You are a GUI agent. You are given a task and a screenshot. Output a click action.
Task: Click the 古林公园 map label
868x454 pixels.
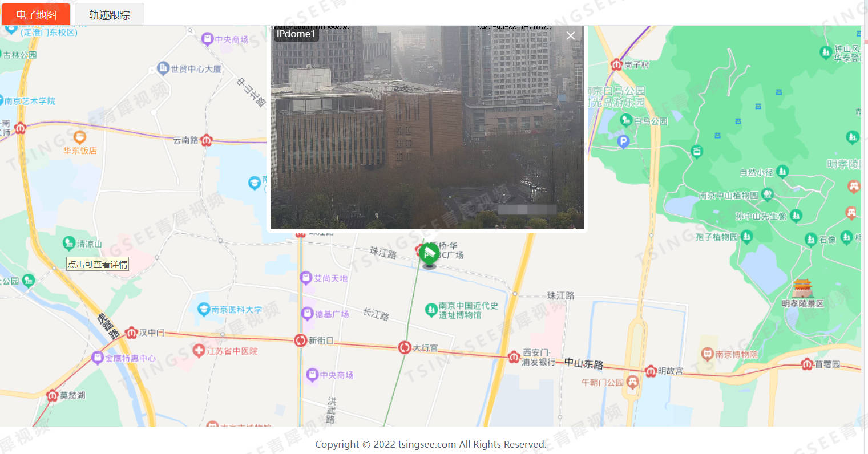pos(20,55)
